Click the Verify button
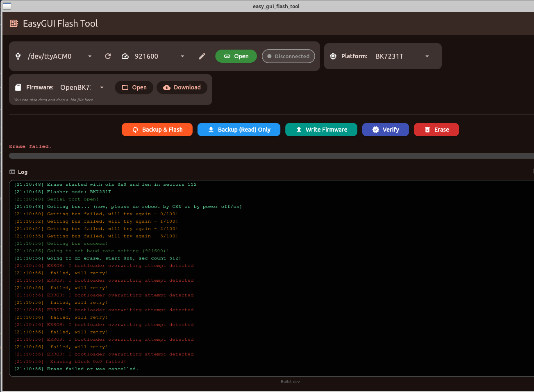 (386, 130)
